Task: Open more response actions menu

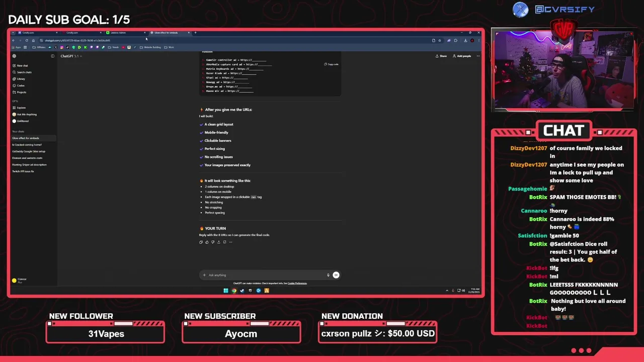Action: 230,242
